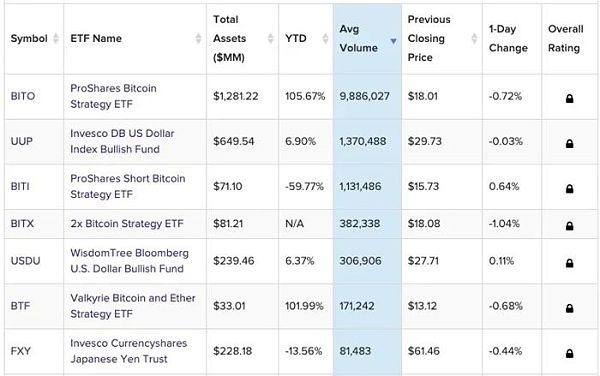Open the 2x Bitcoin Strategy ETF link
Viewport: 600px width, 376px height.
(x=127, y=223)
